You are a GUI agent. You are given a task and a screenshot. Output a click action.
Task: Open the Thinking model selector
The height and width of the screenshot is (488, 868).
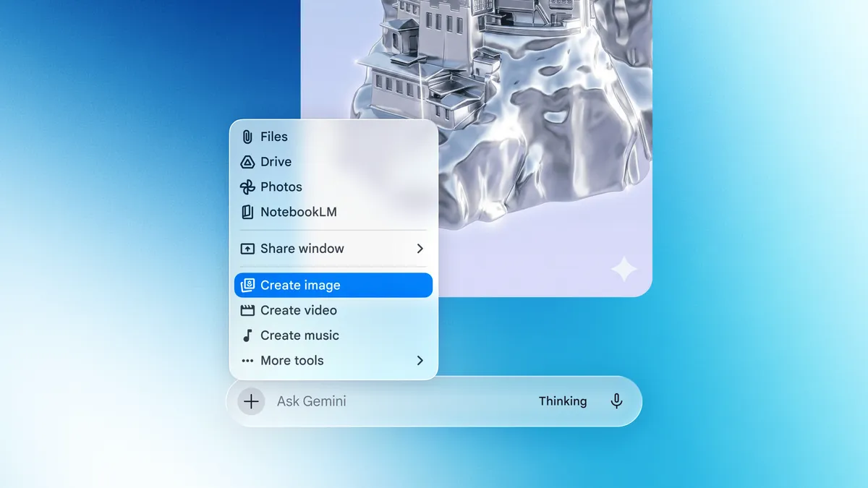[x=563, y=401]
